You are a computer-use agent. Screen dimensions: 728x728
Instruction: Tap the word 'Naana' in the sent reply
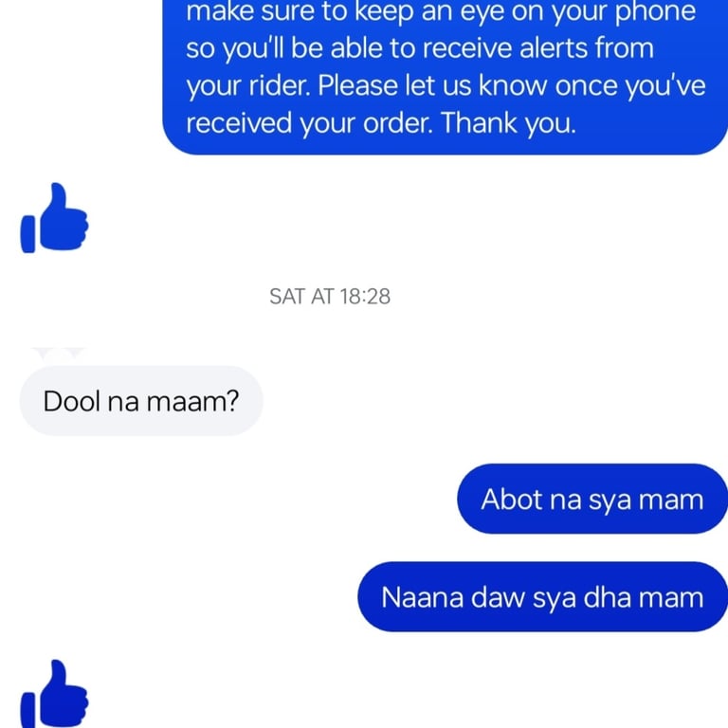coord(422,597)
